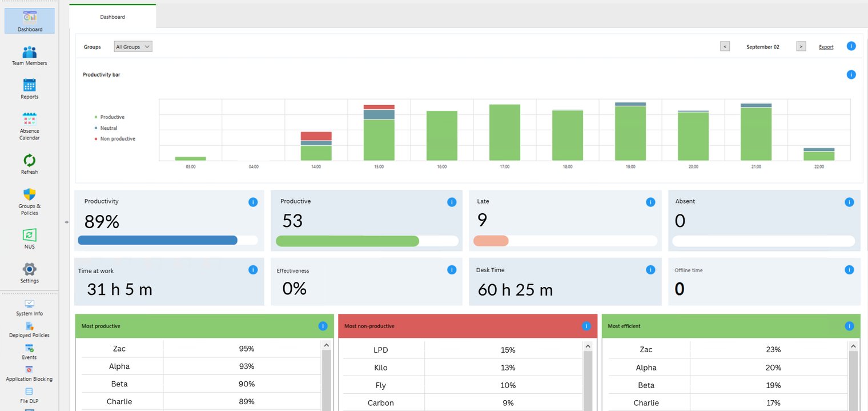Click the NUS icon in sidebar
The height and width of the screenshot is (411, 868).
click(x=29, y=235)
